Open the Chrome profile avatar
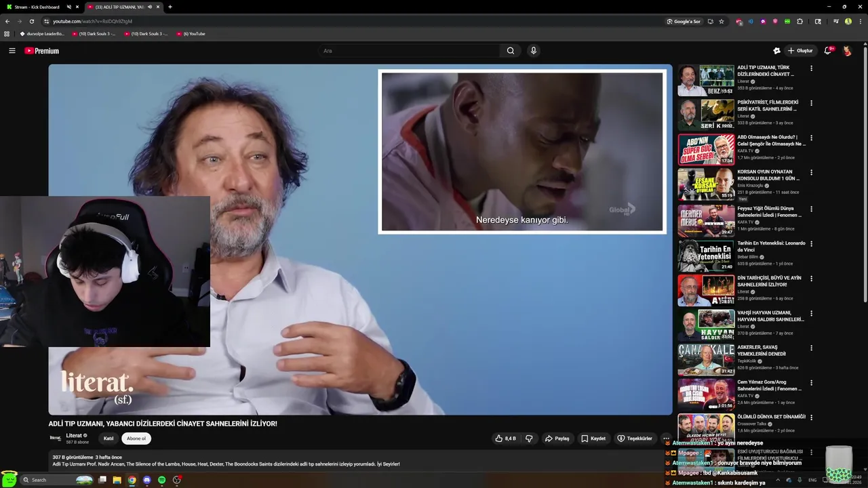The image size is (868, 488). [848, 21]
